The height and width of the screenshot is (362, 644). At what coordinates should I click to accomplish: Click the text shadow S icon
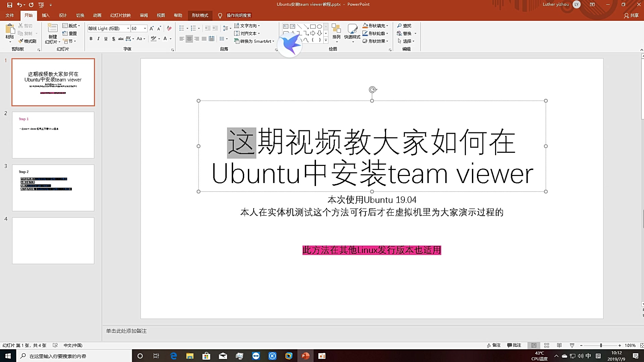tap(113, 39)
